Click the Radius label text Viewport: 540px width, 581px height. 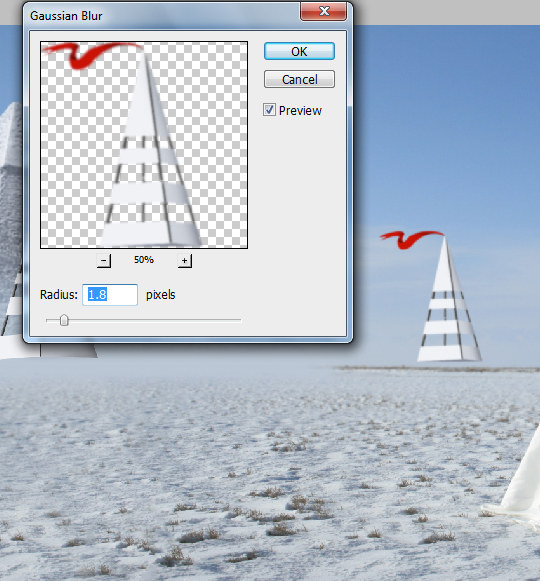click(59, 295)
